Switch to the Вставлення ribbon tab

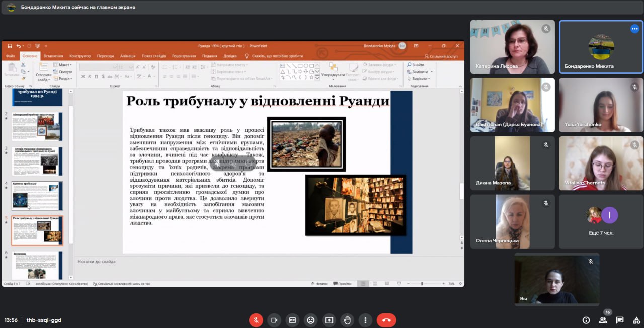53,56
